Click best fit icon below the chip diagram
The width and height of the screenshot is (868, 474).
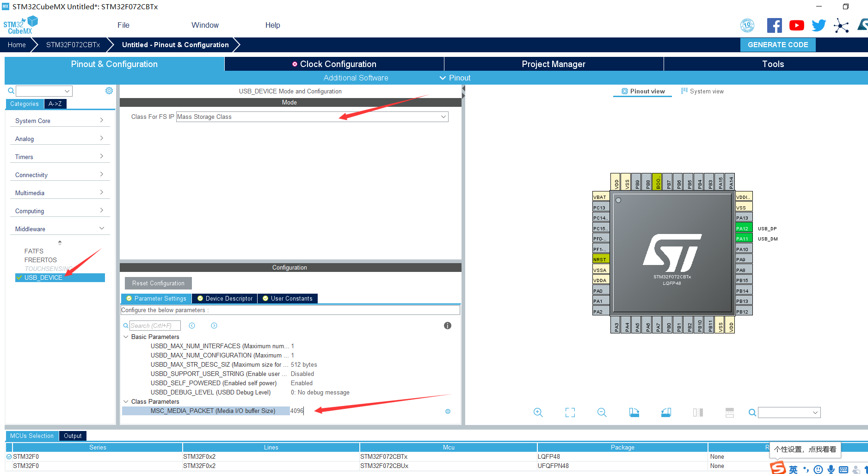point(570,412)
